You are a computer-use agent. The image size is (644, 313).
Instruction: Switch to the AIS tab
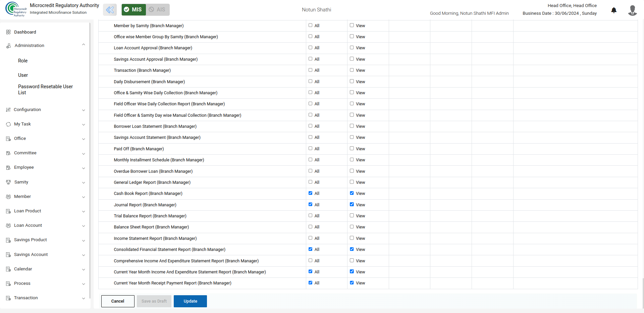(x=158, y=10)
